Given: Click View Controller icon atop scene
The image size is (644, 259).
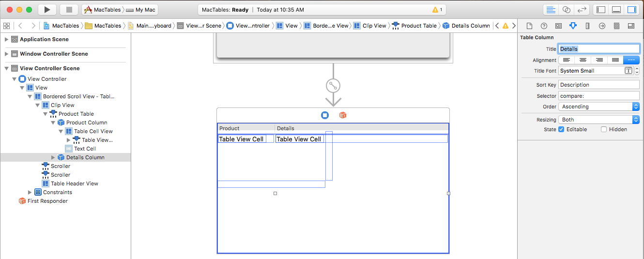Looking at the screenshot, I should pyautogui.click(x=325, y=115).
